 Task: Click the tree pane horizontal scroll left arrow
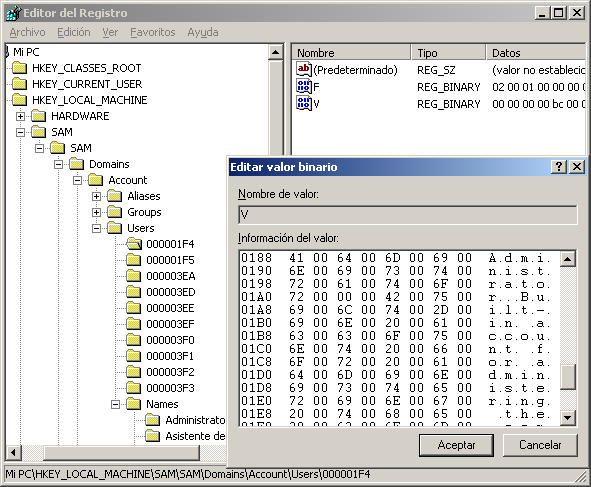tap(14, 453)
